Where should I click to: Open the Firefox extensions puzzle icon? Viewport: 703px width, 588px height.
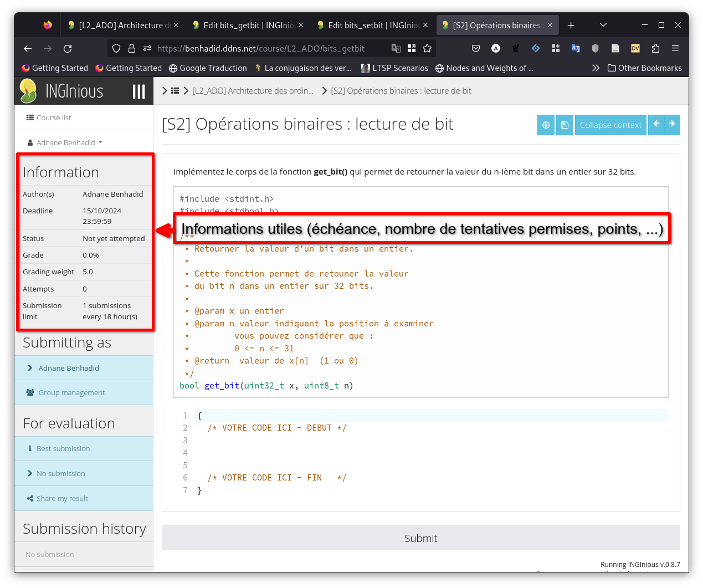pyautogui.click(x=655, y=49)
